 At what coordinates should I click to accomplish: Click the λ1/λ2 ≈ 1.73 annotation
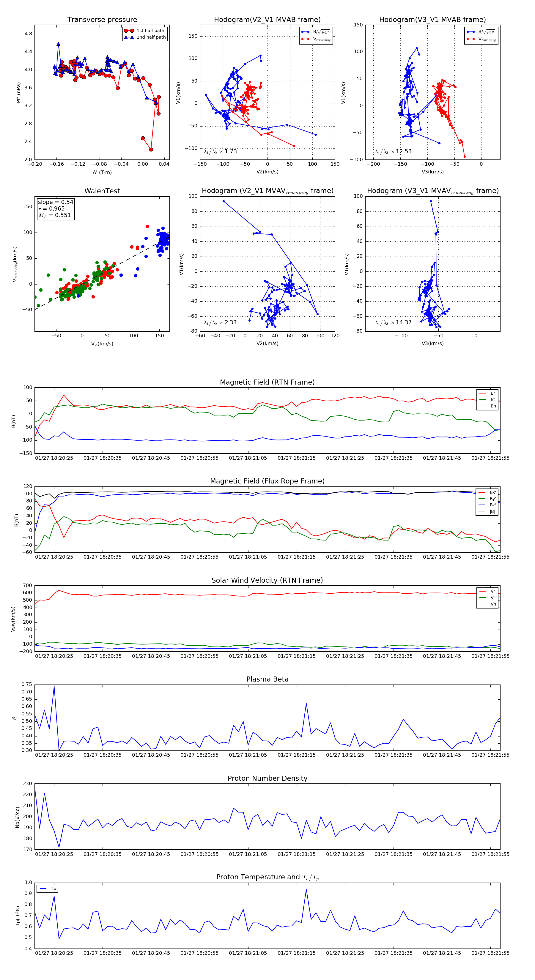220,151
